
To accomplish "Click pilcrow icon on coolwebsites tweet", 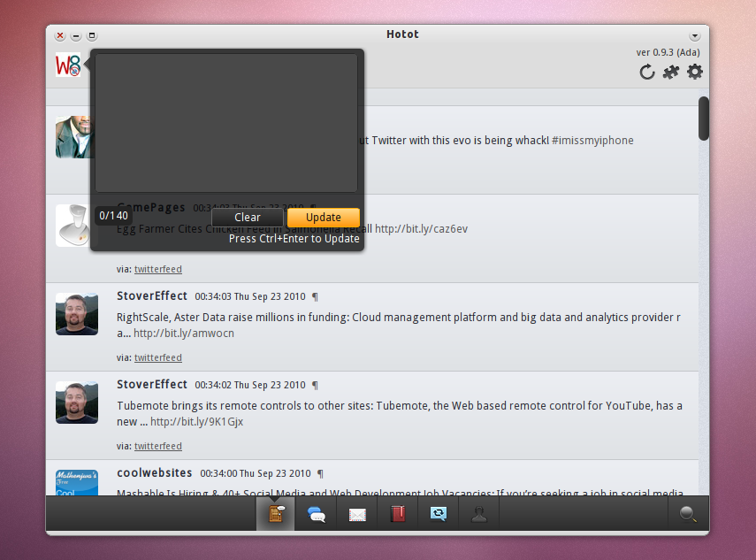I will coord(320,473).
